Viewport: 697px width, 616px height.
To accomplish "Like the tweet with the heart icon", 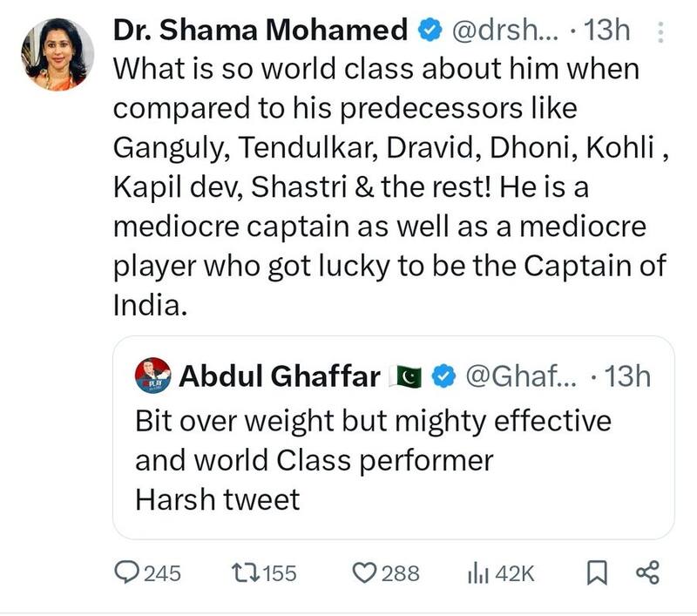I will 362,572.
